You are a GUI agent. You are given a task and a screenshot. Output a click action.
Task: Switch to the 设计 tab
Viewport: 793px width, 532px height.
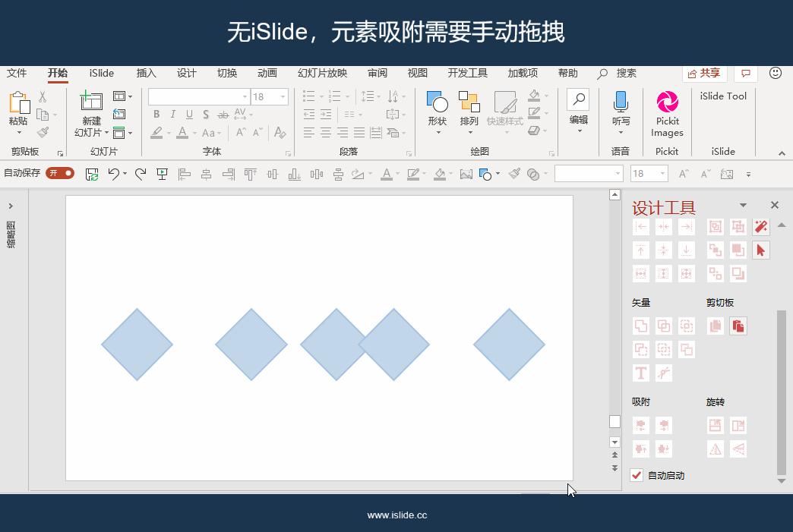point(187,74)
